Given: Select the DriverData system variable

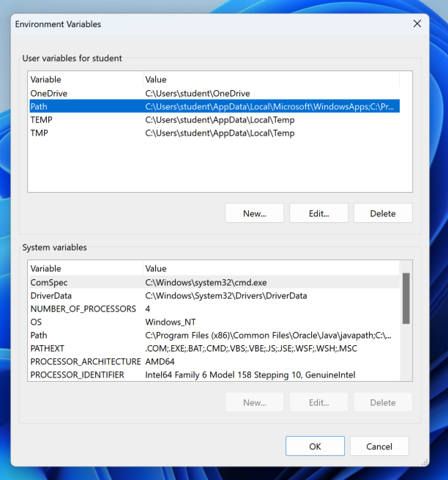Looking at the screenshot, I should pos(214,295).
